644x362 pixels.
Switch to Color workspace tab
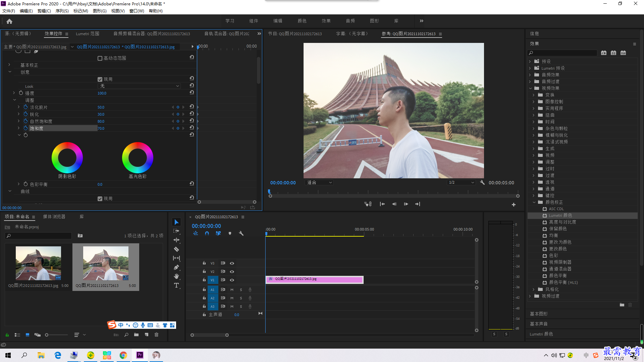coord(302,21)
